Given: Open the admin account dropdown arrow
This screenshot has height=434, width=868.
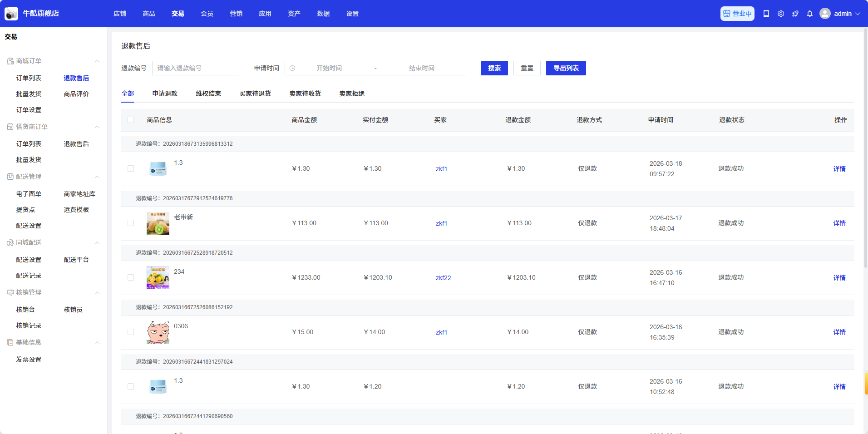Looking at the screenshot, I should point(858,14).
